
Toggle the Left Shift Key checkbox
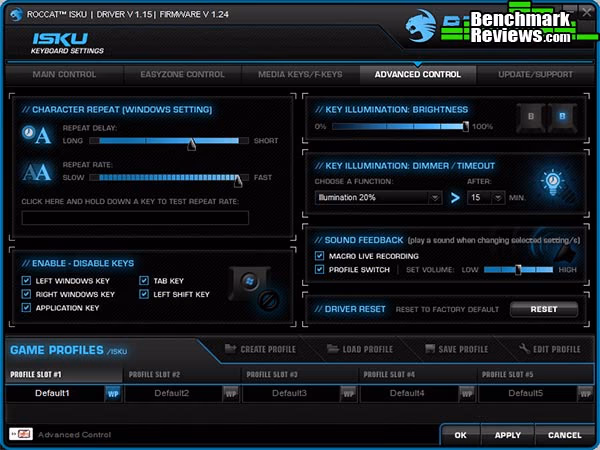(x=144, y=294)
